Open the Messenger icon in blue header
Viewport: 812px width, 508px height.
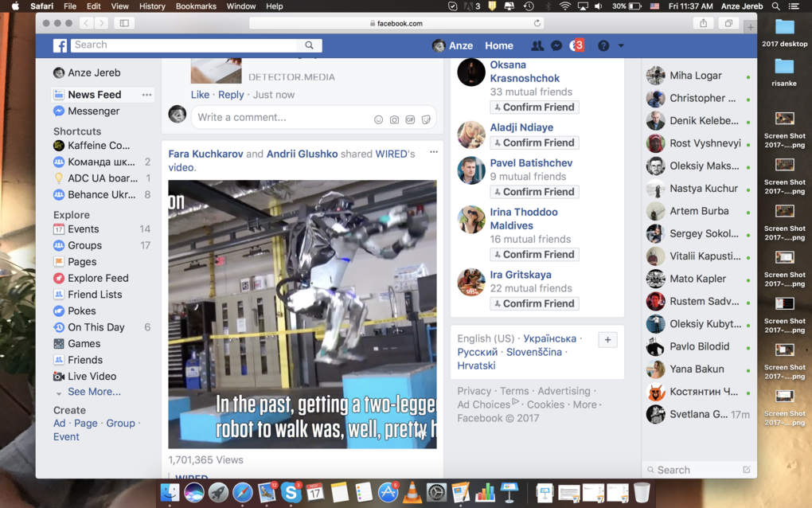[x=556, y=45]
